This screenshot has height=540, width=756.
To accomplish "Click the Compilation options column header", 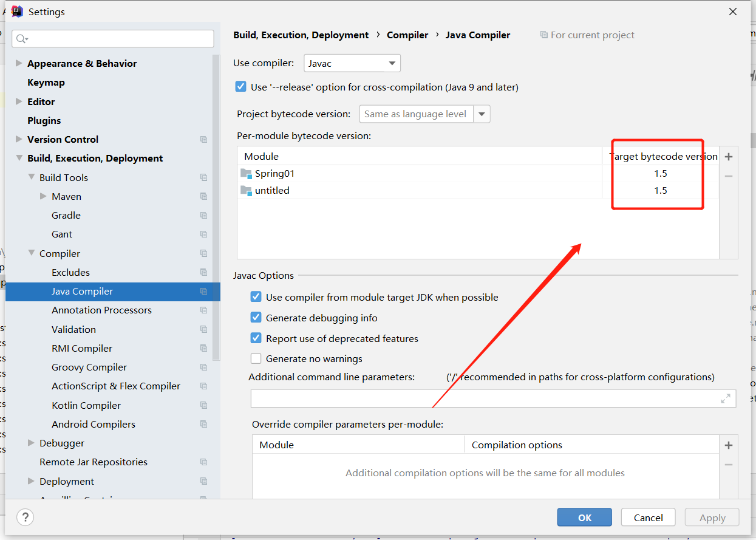I will click(x=592, y=445).
